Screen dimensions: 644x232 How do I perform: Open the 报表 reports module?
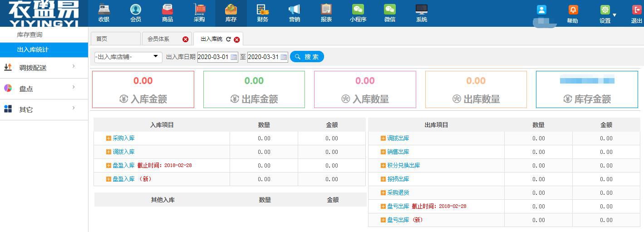326,13
